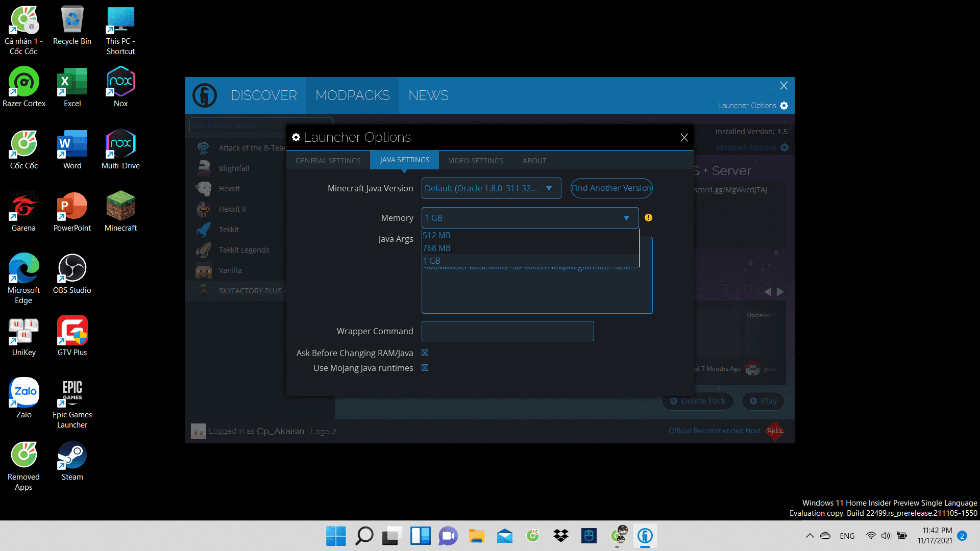Open Steam desktop shortcut
980x551 pixels.
point(72,455)
